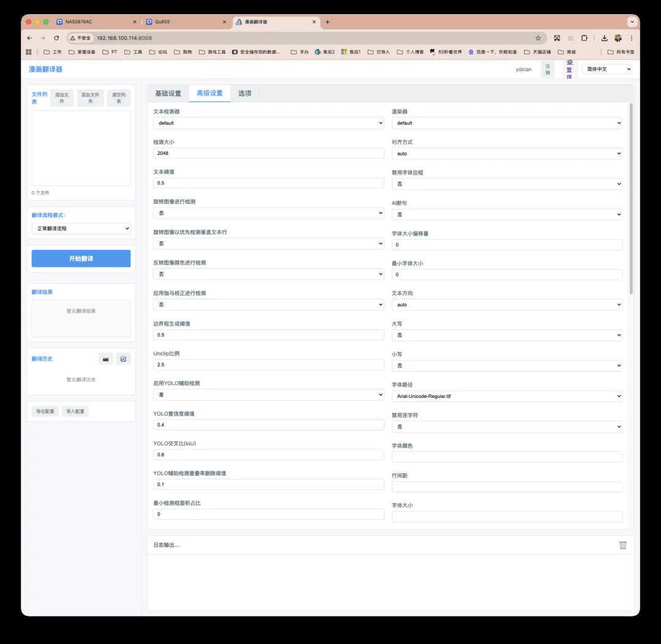Switch to the 基础设置 tab

(x=168, y=94)
